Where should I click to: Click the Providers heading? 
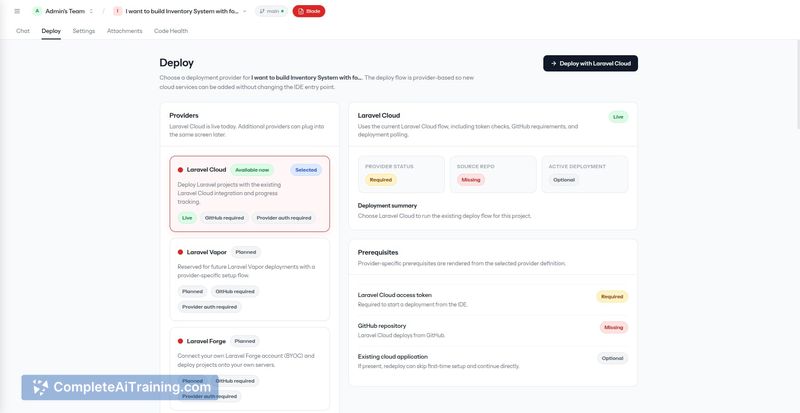[x=184, y=115]
